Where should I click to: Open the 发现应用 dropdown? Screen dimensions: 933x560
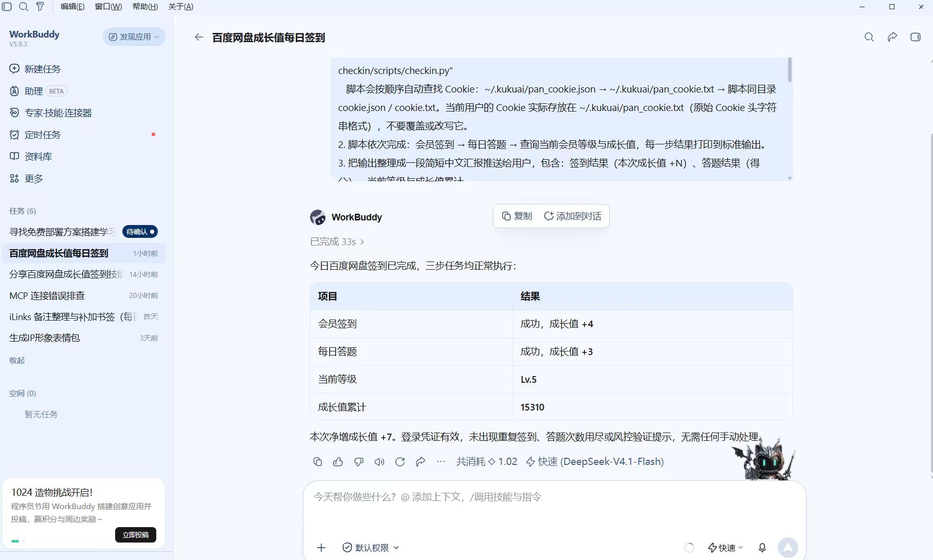[x=134, y=36]
